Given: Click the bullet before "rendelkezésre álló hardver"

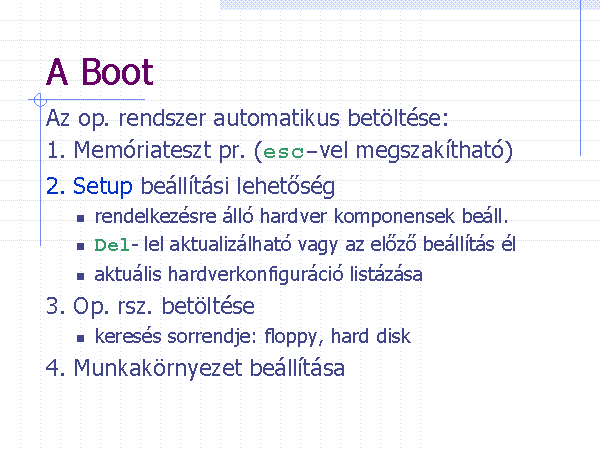Looking at the screenshot, I should pyautogui.click(x=80, y=217).
